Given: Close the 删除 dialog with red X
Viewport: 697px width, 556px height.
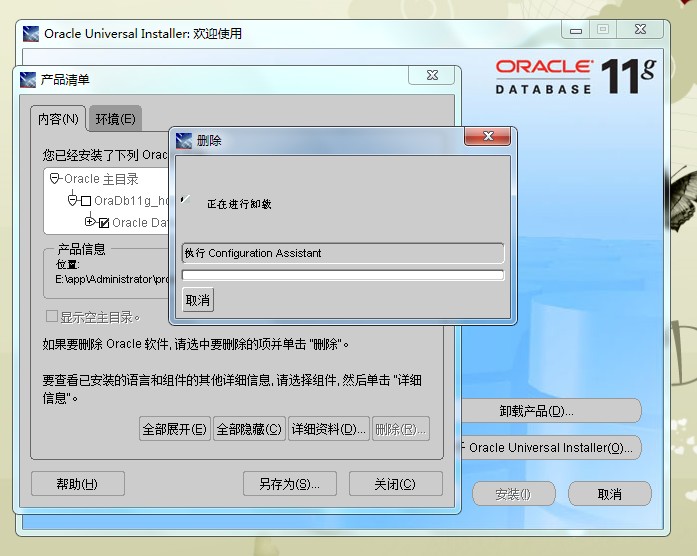Looking at the screenshot, I should point(488,136).
